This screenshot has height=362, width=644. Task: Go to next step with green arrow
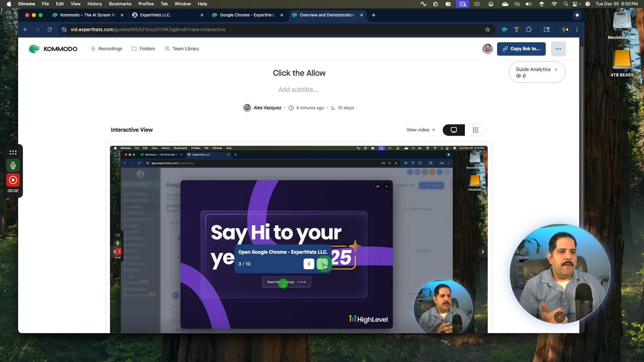pyautogui.click(x=322, y=264)
